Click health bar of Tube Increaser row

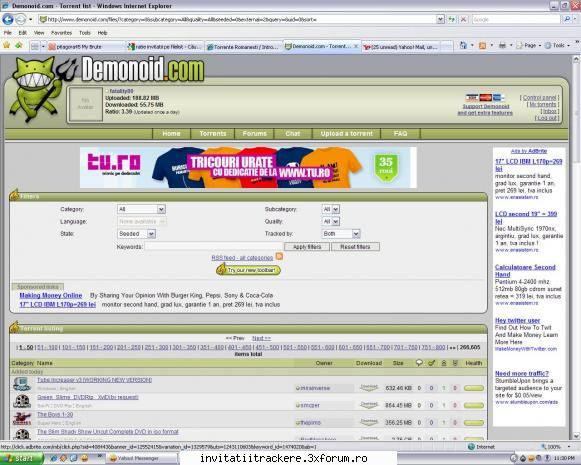474,388
